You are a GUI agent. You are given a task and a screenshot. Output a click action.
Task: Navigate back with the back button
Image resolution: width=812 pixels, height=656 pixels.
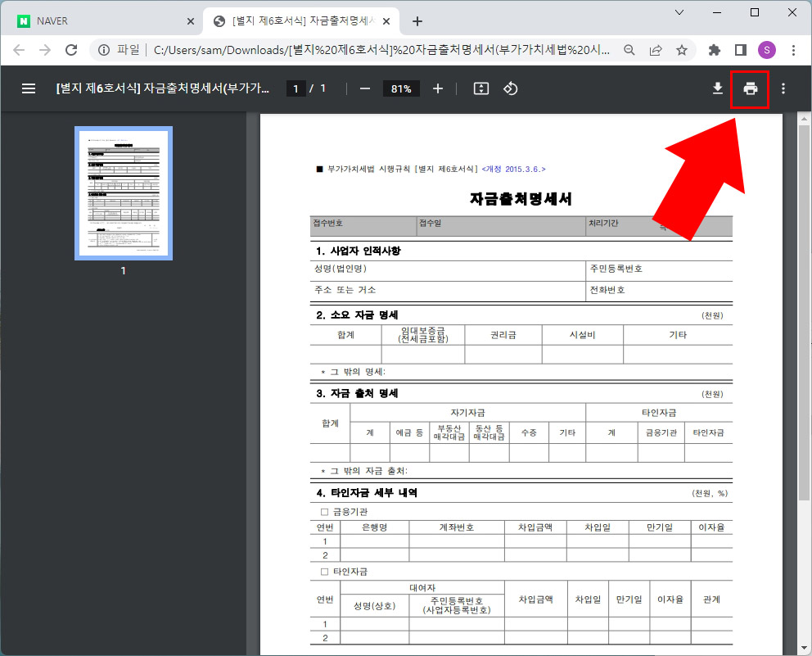point(18,50)
